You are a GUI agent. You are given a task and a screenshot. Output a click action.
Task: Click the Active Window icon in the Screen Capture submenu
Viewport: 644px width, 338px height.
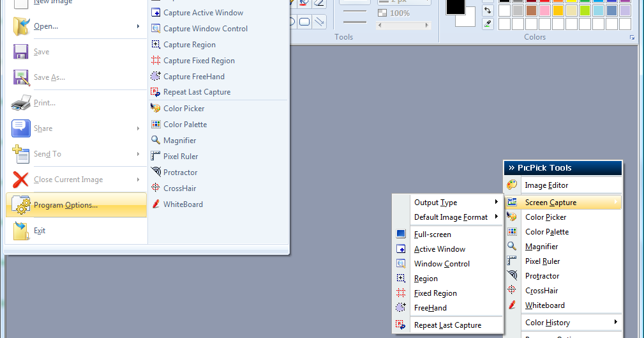[x=401, y=249]
